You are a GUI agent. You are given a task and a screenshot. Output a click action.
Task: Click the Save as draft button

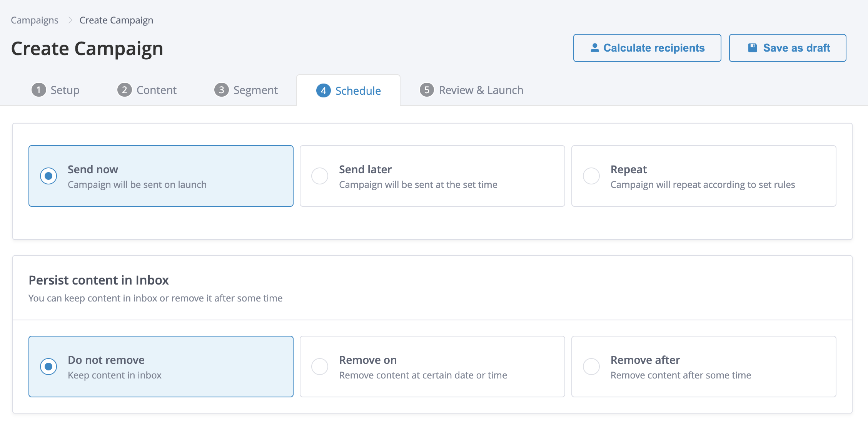coord(787,48)
